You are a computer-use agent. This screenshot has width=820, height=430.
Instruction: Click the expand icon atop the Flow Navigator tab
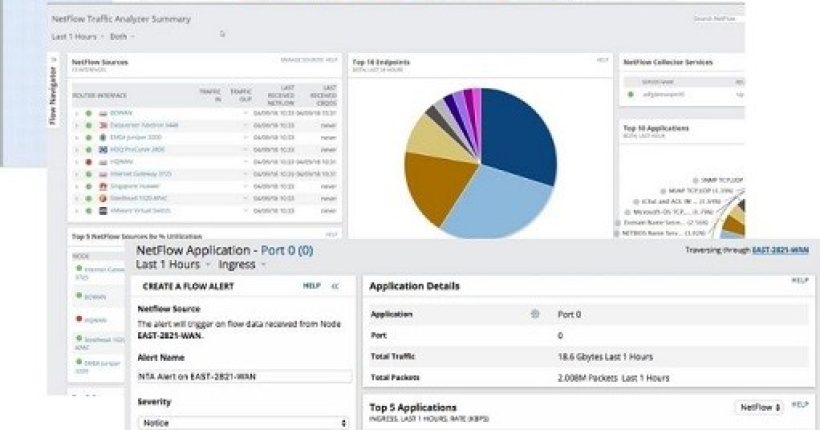pos(53,60)
